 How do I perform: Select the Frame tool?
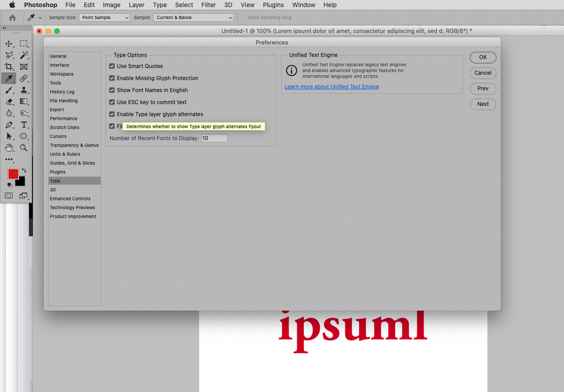coord(24,67)
